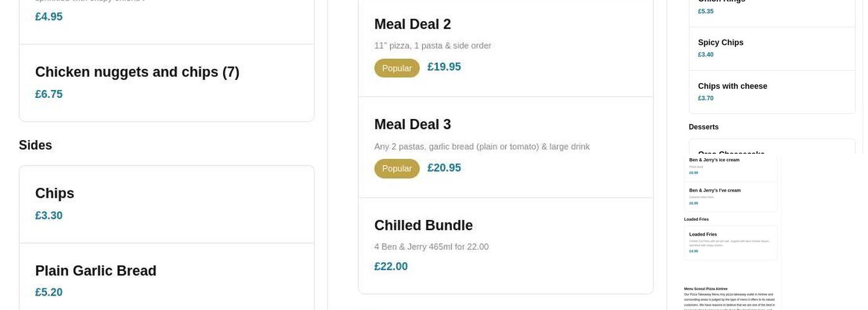Click the Loaded Fries section heading

click(x=696, y=219)
